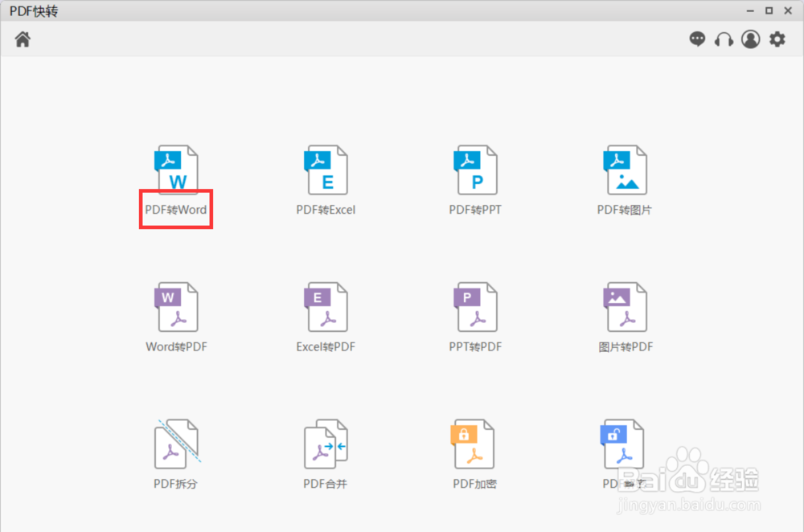The image size is (804, 532).
Task: Open the PDF转图片 conversion icon
Action: pos(625,170)
